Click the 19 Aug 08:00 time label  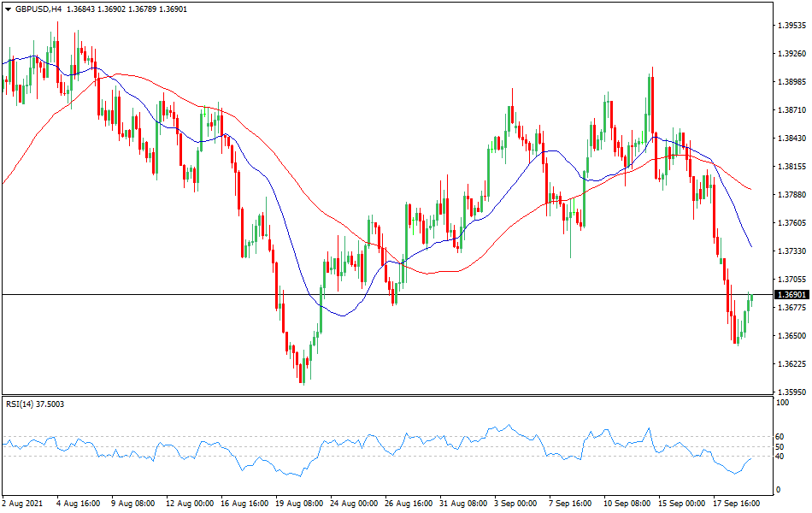298,504
